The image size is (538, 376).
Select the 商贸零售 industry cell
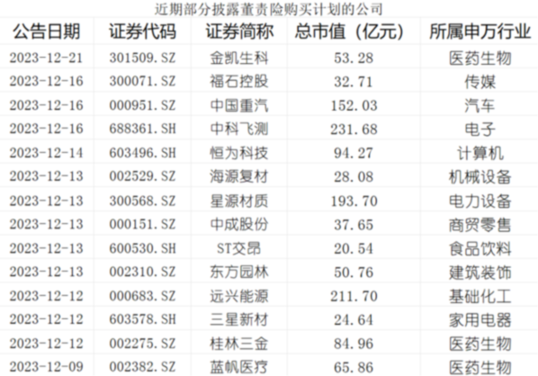click(x=479, y=224)
